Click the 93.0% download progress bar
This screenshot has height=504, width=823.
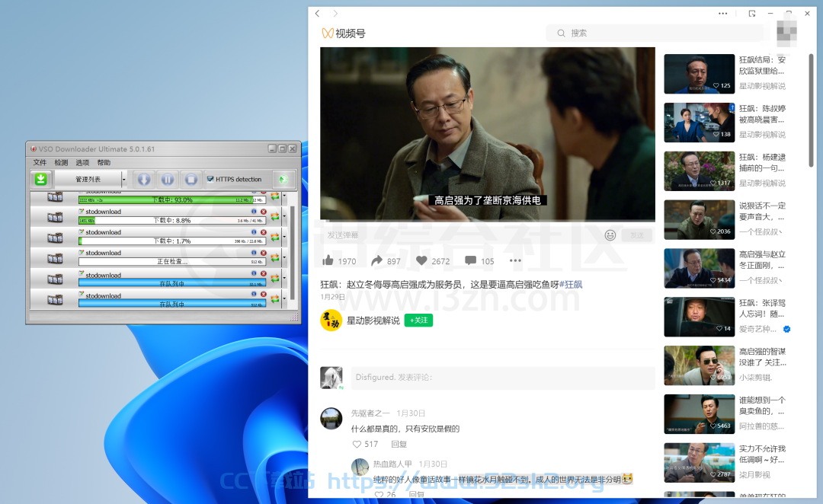[172, 199]
